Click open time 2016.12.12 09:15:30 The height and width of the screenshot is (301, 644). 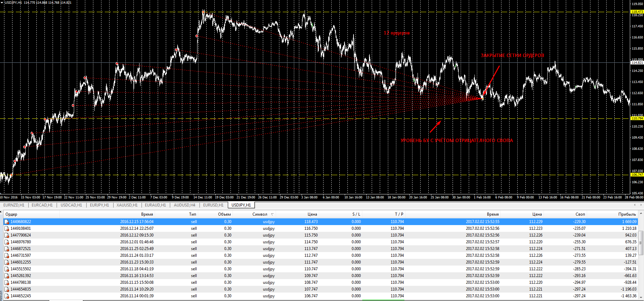pos(137,235)
